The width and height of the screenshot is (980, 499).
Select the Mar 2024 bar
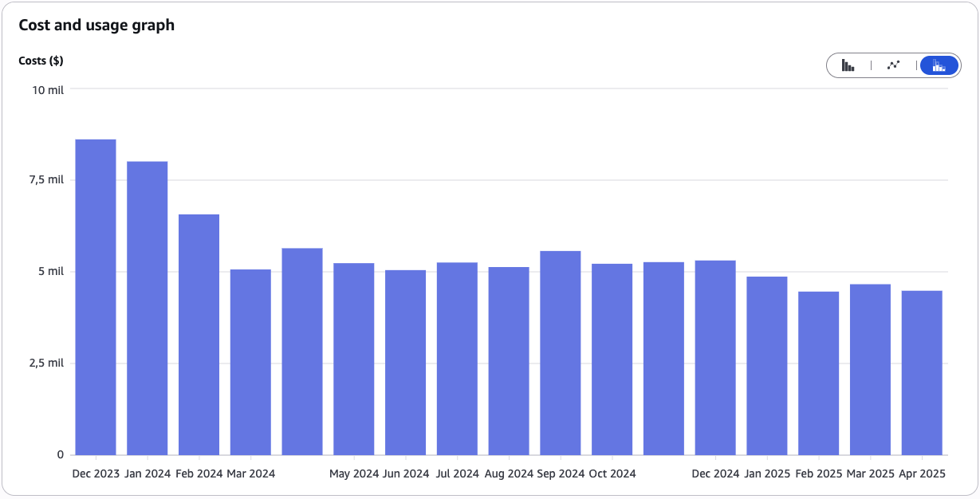[x=250, y=362]
